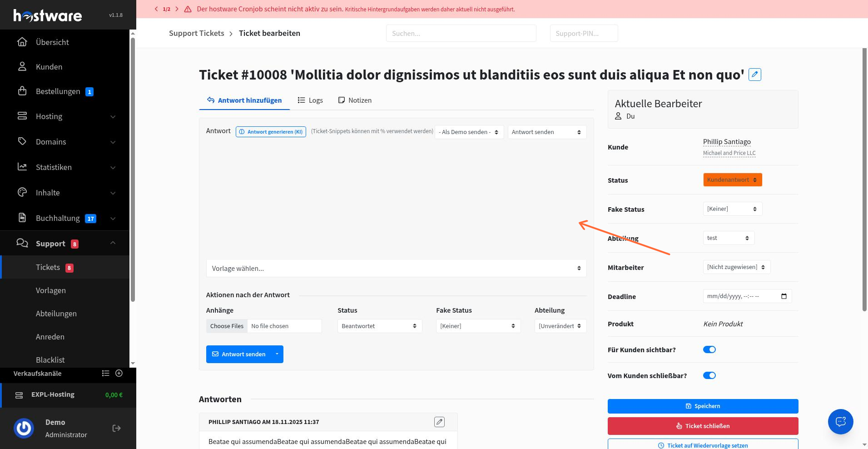Viewport: 868px width, 449px height.
Task: Toggle Für Kunden sichtbar switch
Action: (709, 349)
